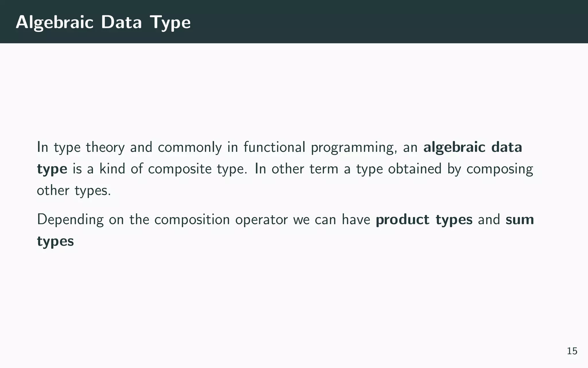Click the bold phrase algebraic data
588x368 pixels.
click(x=473, y=147)
